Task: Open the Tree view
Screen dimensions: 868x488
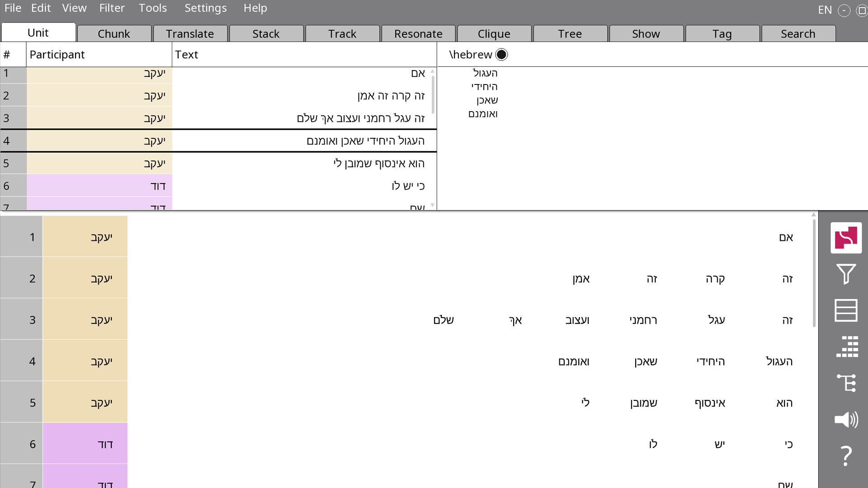Action: point(570,33)
